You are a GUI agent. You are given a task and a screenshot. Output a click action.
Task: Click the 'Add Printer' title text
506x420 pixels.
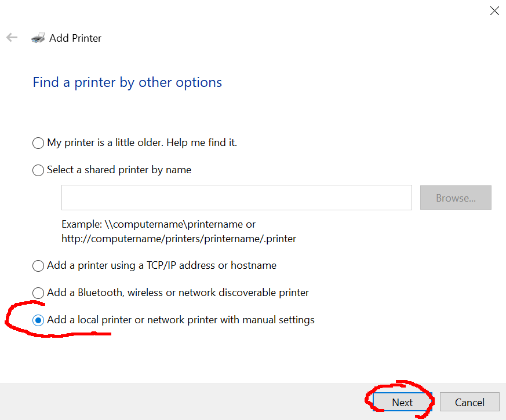(75, 38)
